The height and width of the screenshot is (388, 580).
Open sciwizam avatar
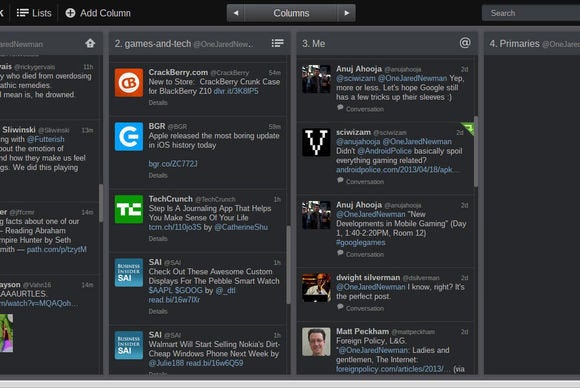coord(316,142)
